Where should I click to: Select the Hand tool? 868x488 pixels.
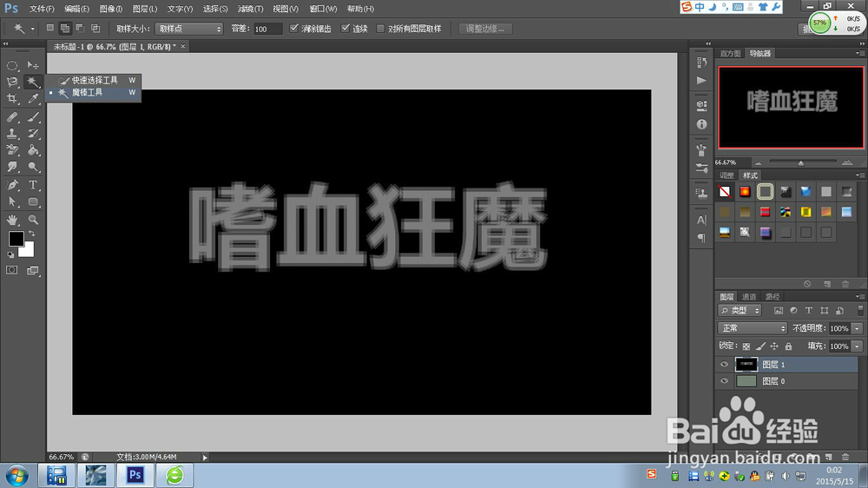pyautogui.click(x=12, y=220)
